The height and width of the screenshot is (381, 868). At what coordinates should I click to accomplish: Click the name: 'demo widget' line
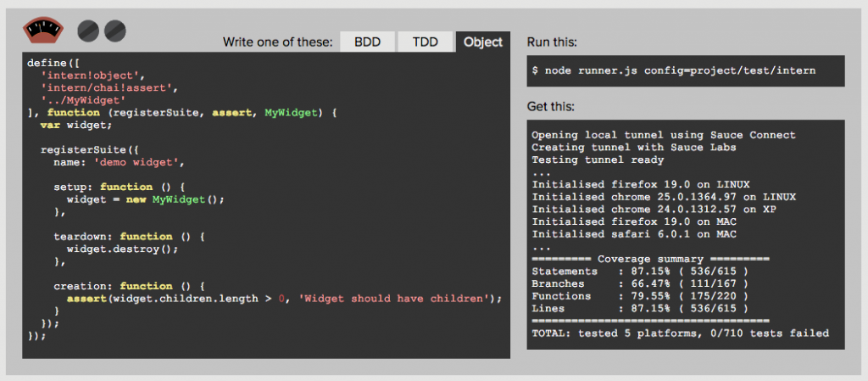pos(119,162)
